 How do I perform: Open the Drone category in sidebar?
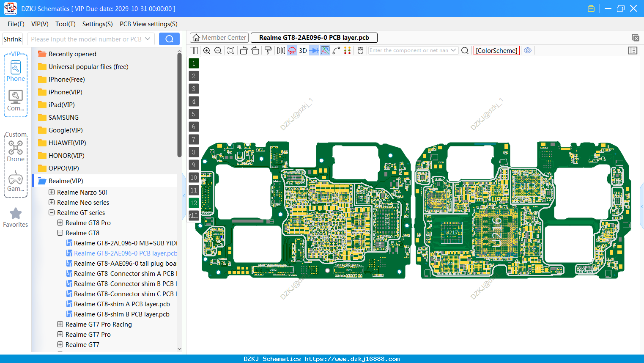click(x=16, y=151)
